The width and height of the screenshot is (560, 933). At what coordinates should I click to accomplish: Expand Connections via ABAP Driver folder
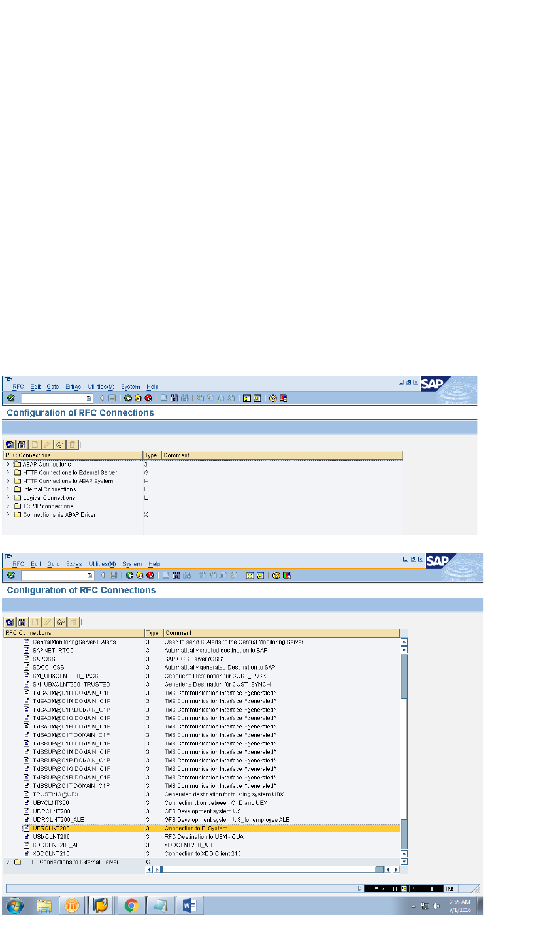point(8,515)
